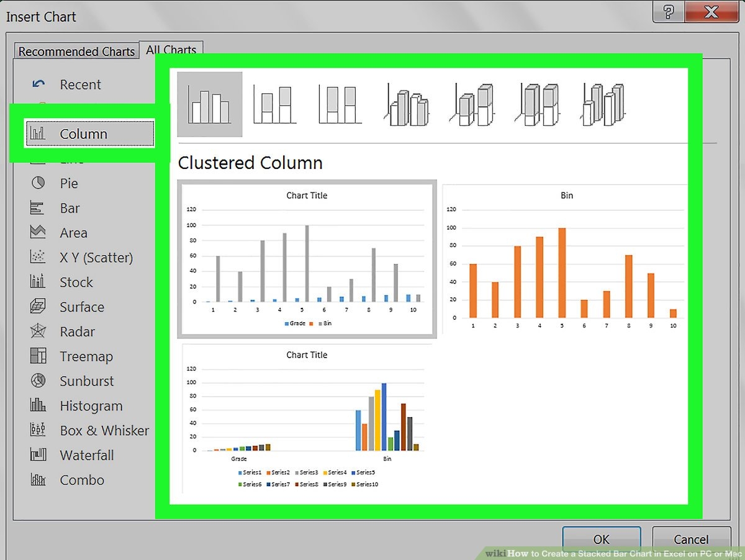Open the All Charts tab
This screenshot has height=560, width=745.
point(171,50)
